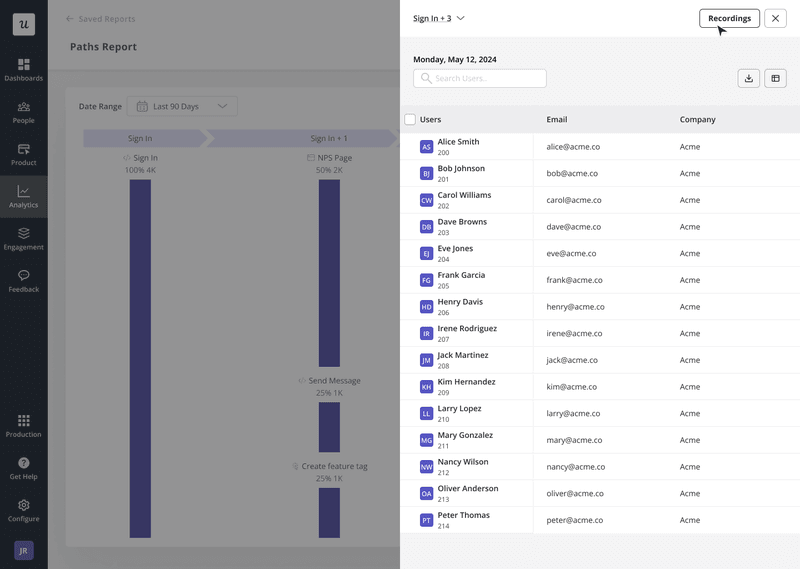Screen dimensions: 800x569
Task: Click the Get Help icon
Action: (23, 468)
